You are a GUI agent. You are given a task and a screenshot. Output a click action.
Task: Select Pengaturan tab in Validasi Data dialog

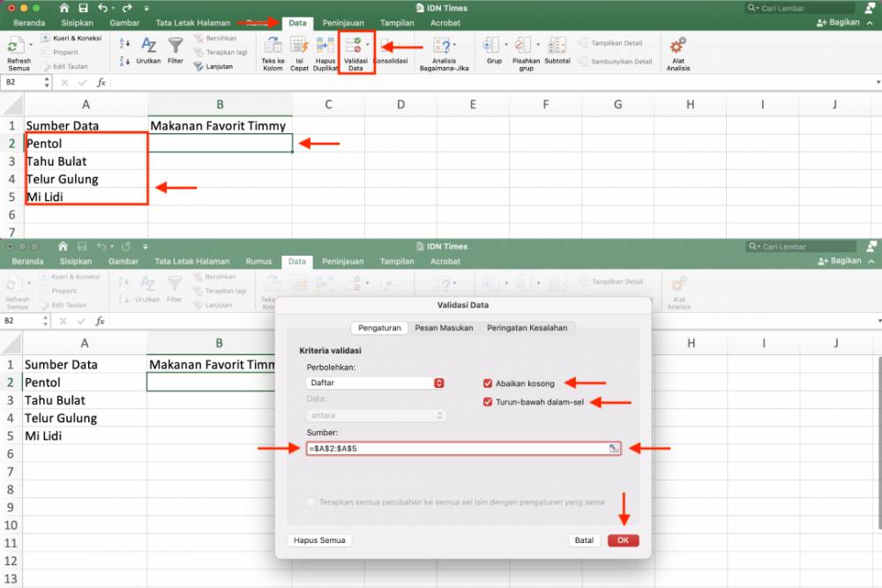point(379,328)
